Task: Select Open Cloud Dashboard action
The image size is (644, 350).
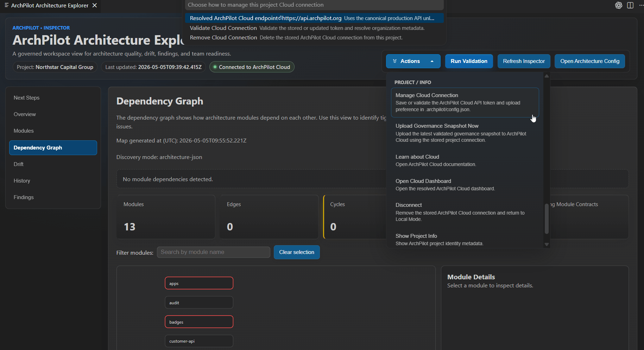Action: pos(465,185)
